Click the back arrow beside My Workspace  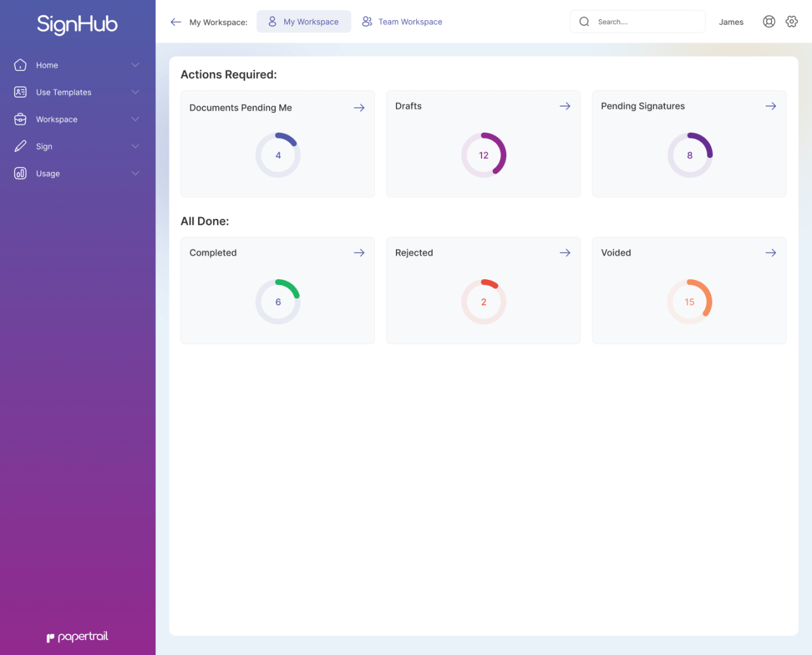pos(176,21)
